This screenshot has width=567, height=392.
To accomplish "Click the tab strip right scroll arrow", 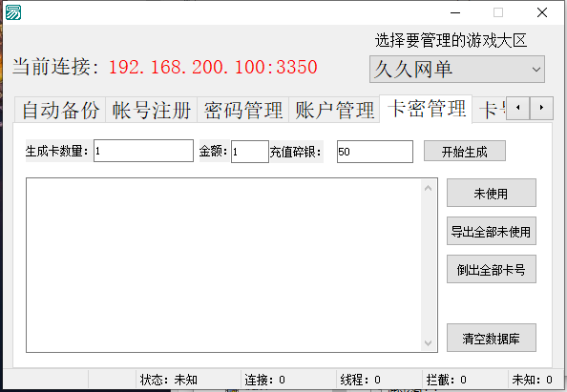I will point(541,108).
